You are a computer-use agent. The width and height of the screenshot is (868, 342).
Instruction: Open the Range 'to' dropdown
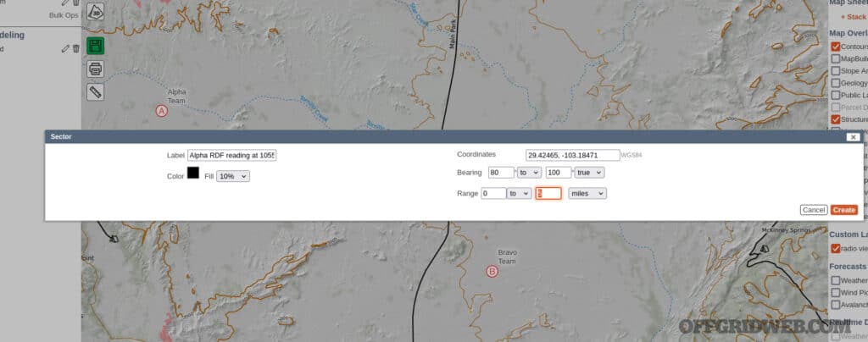[x=519, y=193]
